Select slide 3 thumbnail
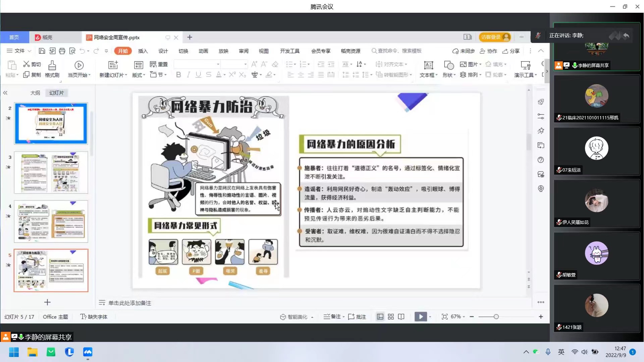644x362 pixels. pyautogui.click(x=51, y=172)
